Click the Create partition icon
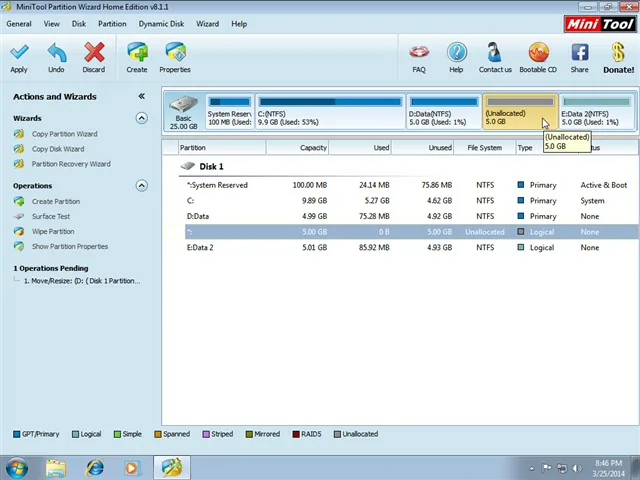640x480 pixels. point(137,57)
